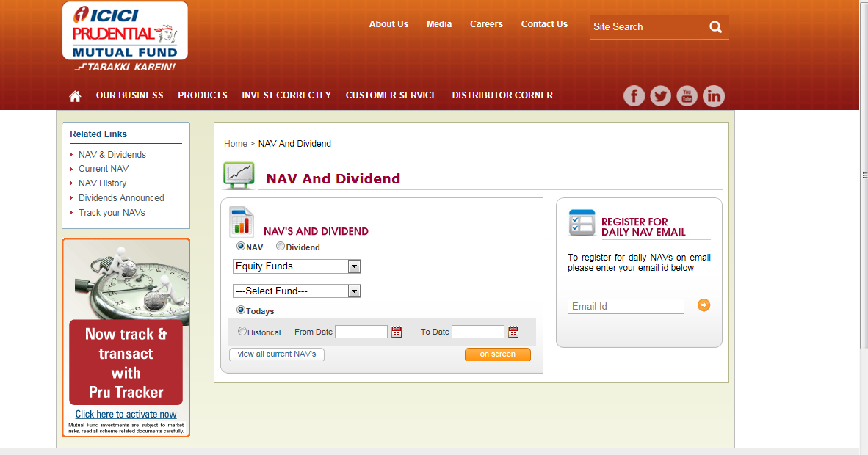The width and height of the screenshot is (868, 455).
Task: Click the NAV And Dividend chart icon
Action: (x=239, y=175)
